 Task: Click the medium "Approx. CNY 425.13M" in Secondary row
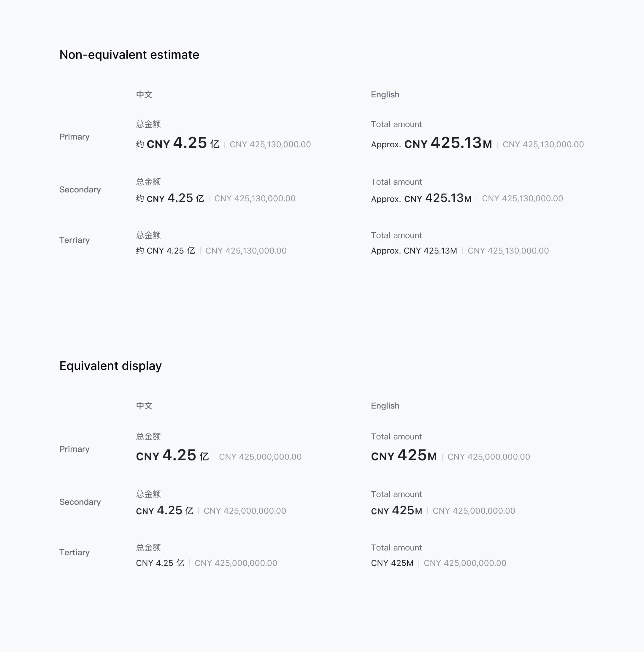(x=421, y=198)
